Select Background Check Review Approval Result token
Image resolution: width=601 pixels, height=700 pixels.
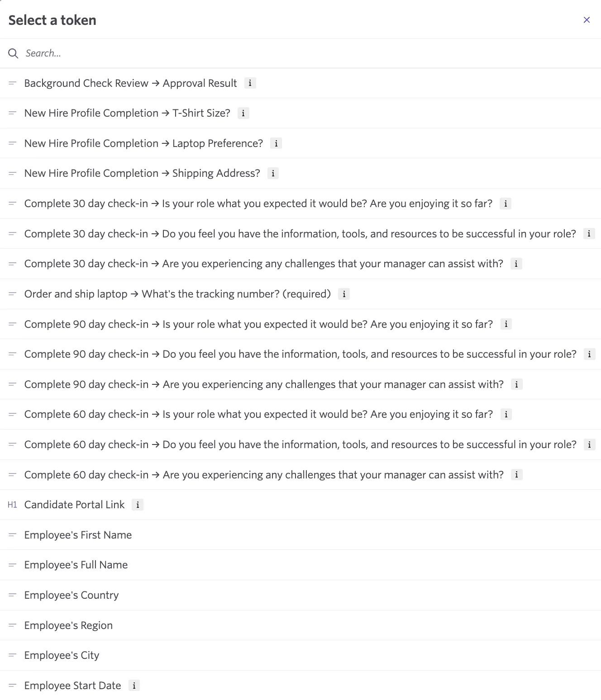pos(300,83)
